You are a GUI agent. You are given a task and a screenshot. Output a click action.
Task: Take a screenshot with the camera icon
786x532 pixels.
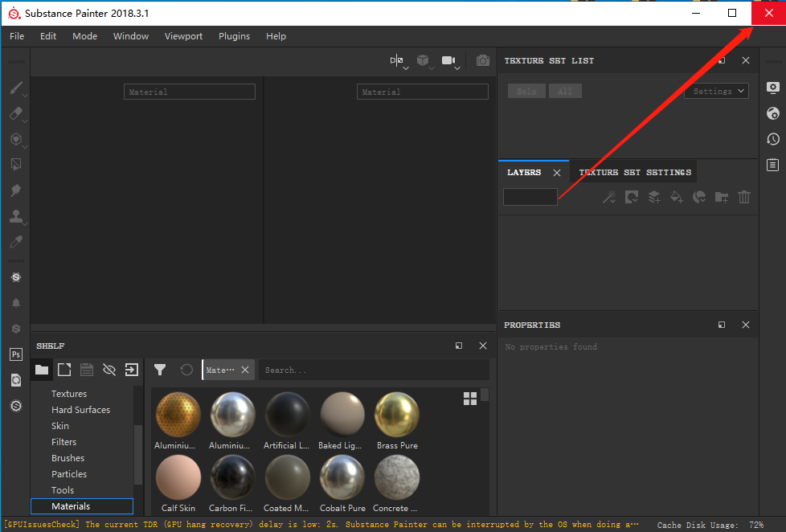point(483,60)
